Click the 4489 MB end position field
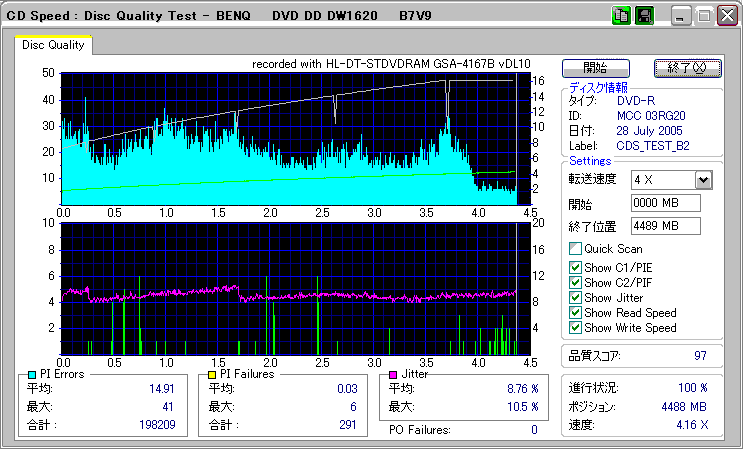The height and width of the screenshot is (449, 743). (x=665, y=225)
